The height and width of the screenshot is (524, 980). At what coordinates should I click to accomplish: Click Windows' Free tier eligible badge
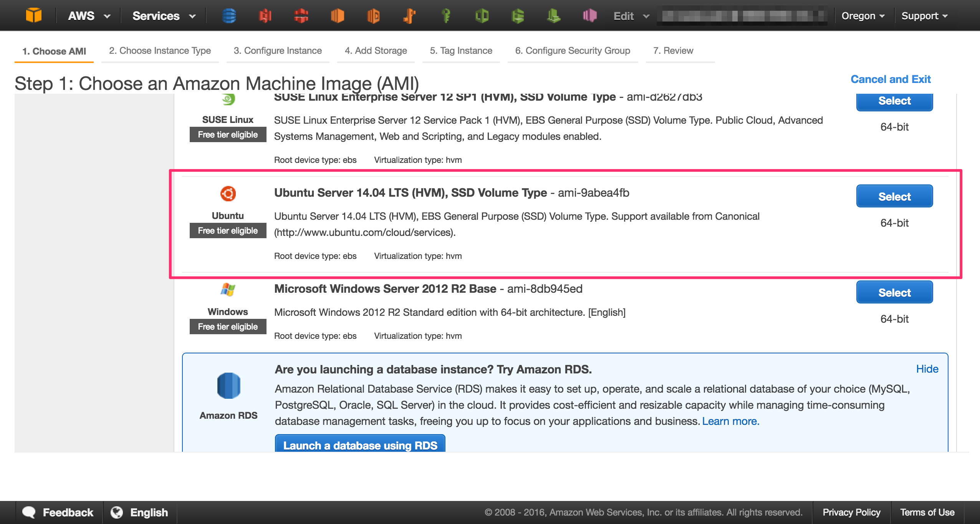pos(228,327)
